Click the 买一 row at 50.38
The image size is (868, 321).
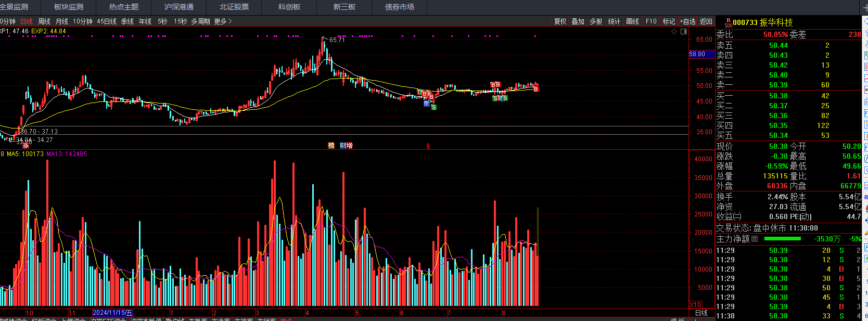pyautogui.click(x=788, y=96)
